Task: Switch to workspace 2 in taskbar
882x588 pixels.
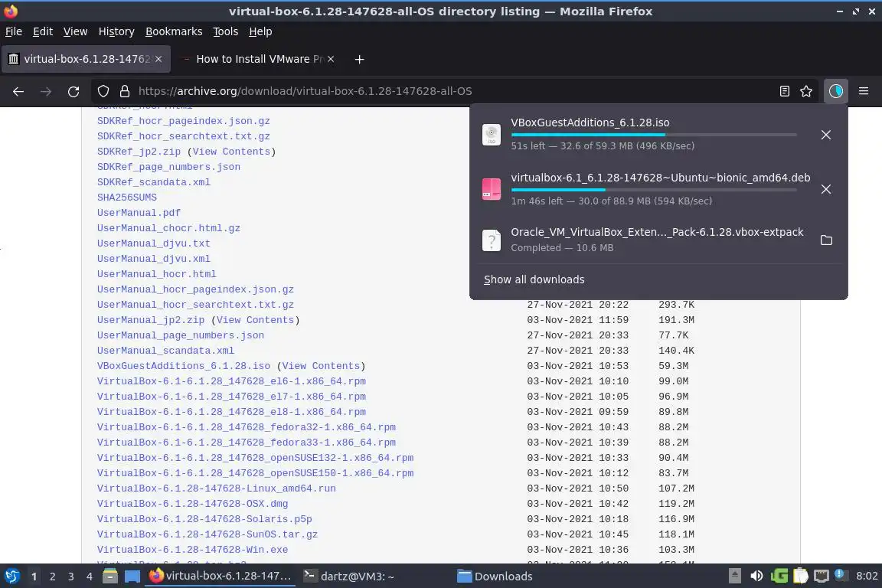Action: coord(52,577)
